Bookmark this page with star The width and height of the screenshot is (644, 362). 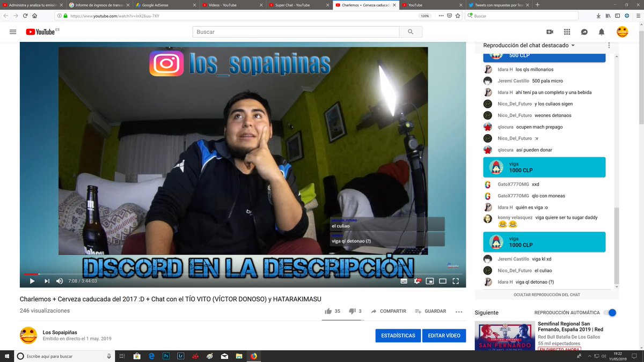[x=458, y=16]
